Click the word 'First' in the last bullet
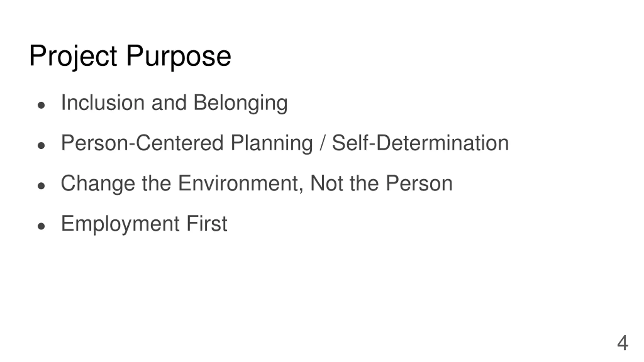 tap(207, 223)
